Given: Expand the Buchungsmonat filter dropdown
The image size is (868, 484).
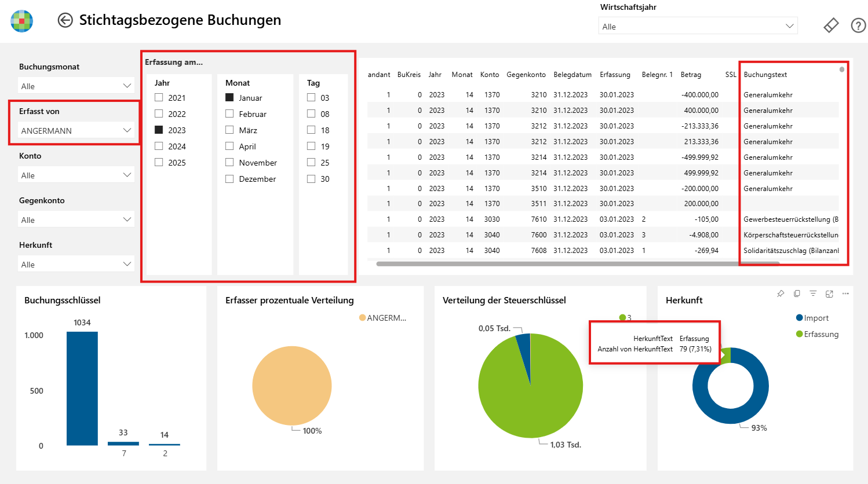Looking at the screenshot, I should click(x=76, y=86).
